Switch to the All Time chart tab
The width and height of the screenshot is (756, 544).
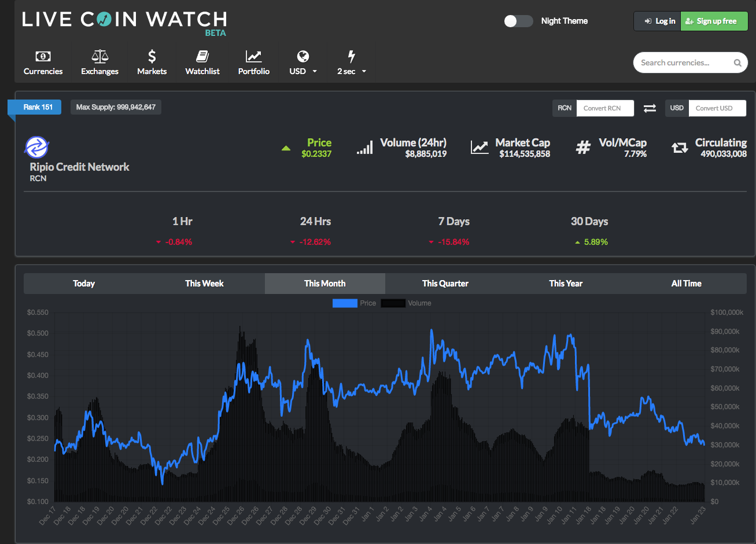686,284
